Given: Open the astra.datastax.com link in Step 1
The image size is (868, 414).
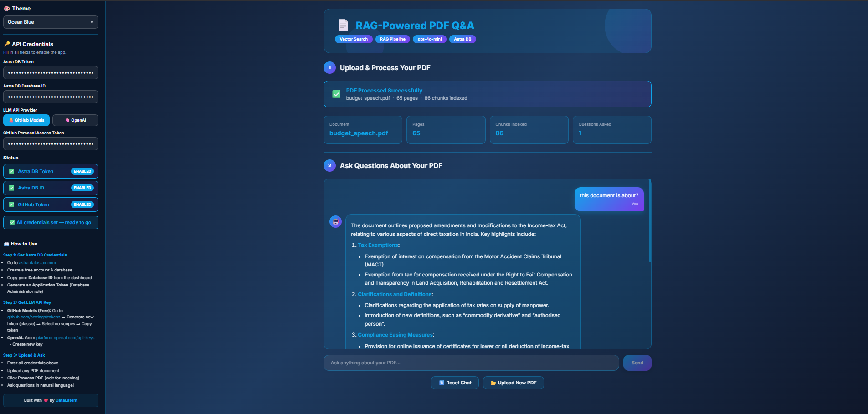Looking at the screenshot, I should (x=37, y=262).
